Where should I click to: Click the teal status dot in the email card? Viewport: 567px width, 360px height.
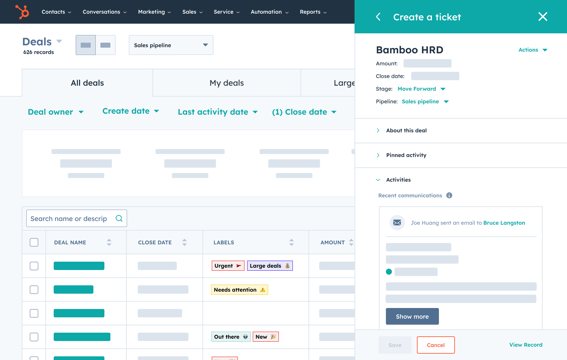coord(389,272)
